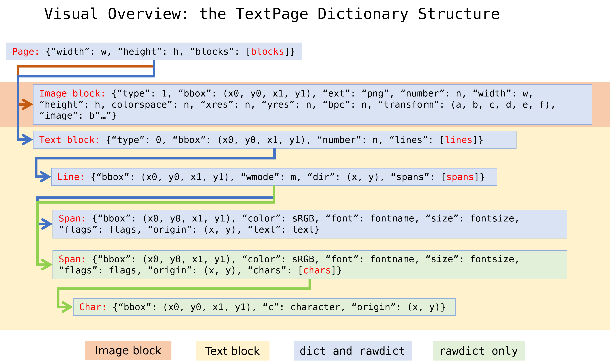This screenshot has width=610, height=364.
Task: Click the Text block legend swatch
Action: (232, 351)
